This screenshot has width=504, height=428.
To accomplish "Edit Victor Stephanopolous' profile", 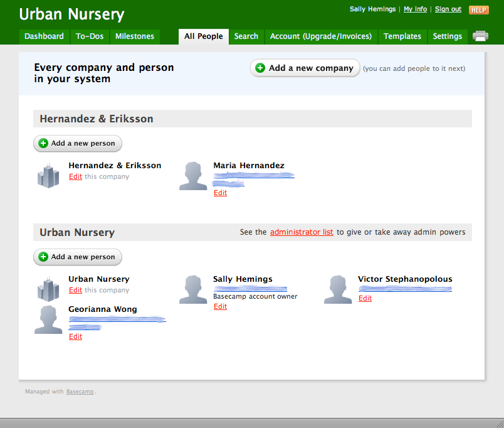I will tap(365, 298).
